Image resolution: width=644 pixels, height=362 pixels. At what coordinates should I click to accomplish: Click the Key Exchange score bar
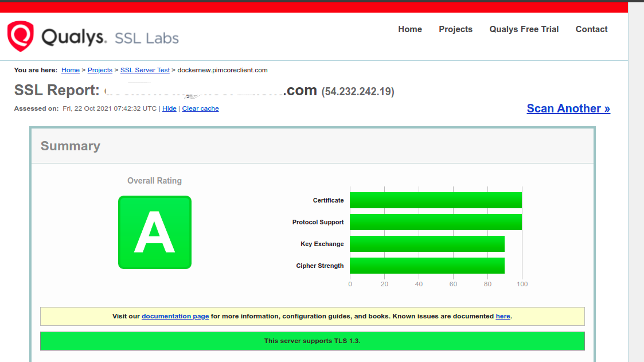click(427, 244)
